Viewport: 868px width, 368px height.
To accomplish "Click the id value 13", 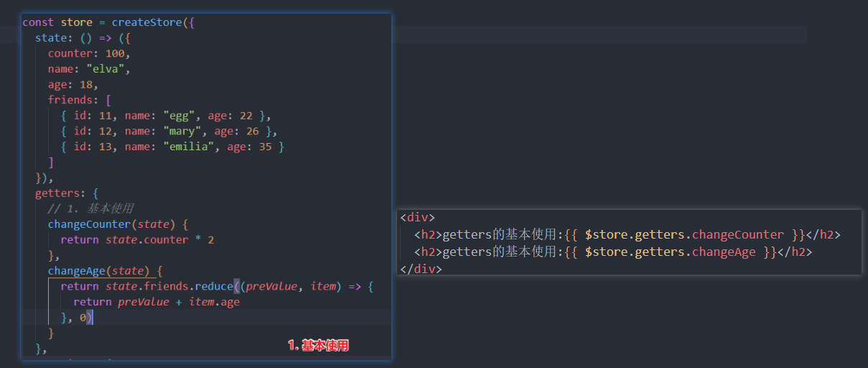I will pos(97,147).
